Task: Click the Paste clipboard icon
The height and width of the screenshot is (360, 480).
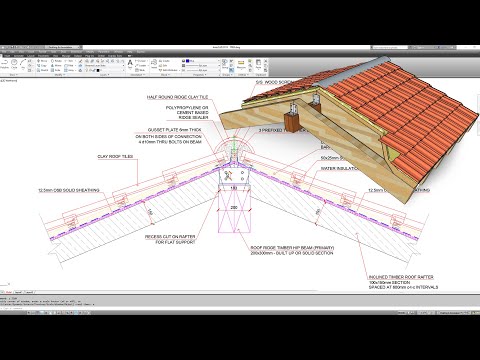Action: tap(258, 64)
